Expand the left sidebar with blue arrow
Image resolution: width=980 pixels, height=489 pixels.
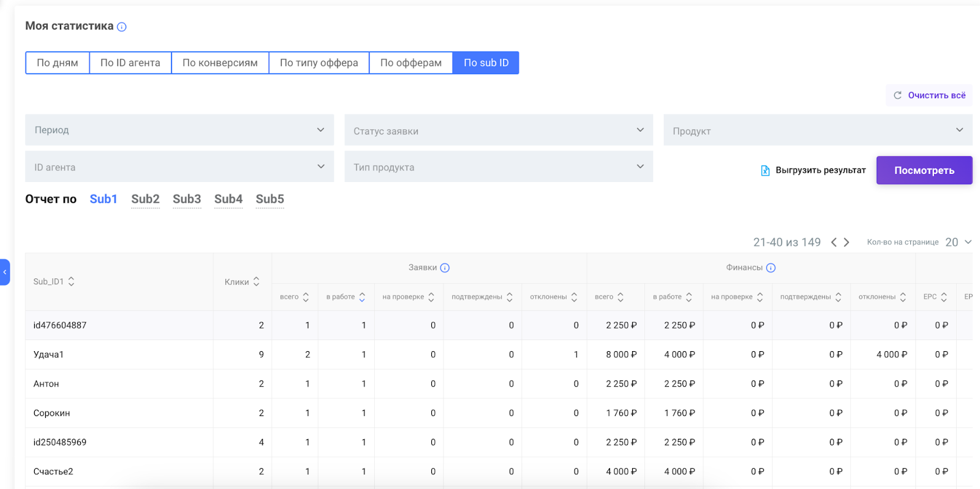[x=5, y=272]
